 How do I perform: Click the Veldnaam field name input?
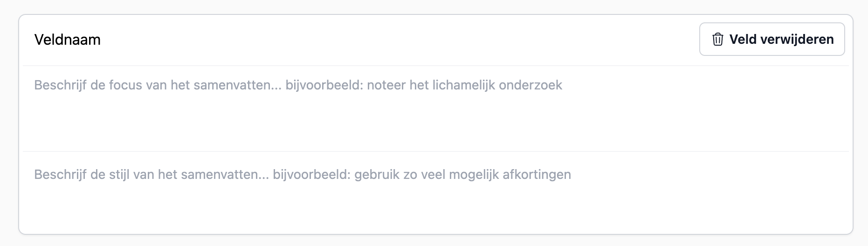[x=186, y=40]
